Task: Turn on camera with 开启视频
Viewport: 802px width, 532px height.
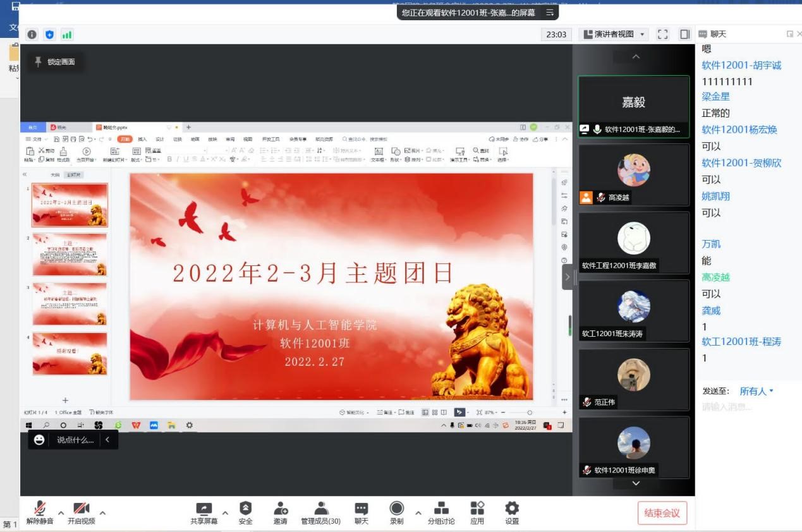Action: pos(82,512)
